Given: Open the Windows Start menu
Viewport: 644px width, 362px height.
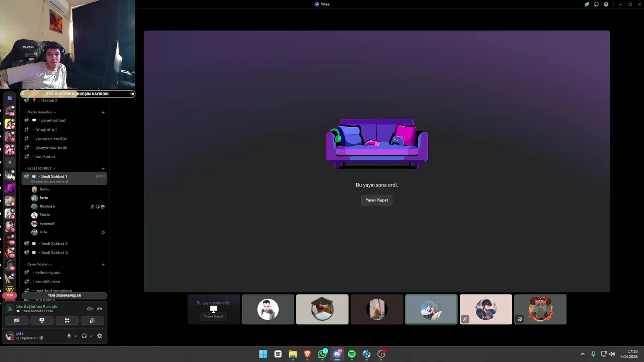Looking at the screenshot, I should tap(263, 354).
